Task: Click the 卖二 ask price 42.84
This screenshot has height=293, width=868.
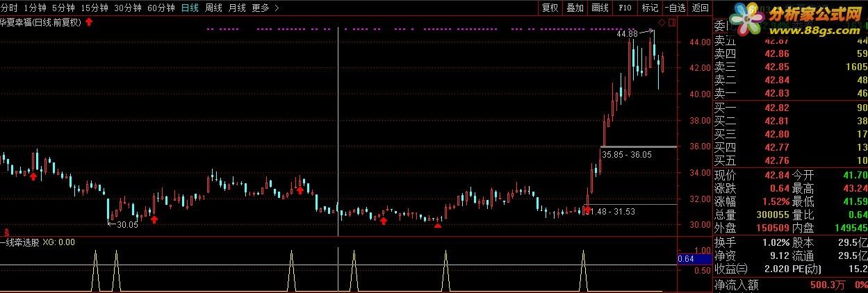Action: coord(776,80)
